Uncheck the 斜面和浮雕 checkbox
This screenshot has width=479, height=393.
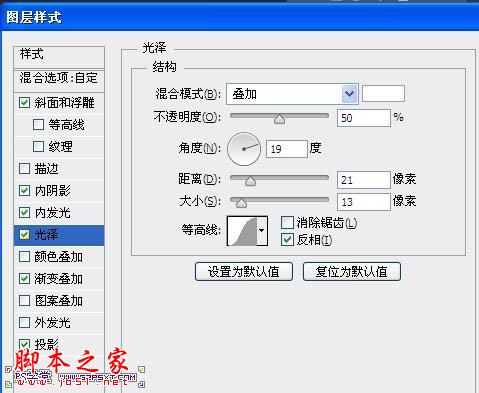coord(24,102)
